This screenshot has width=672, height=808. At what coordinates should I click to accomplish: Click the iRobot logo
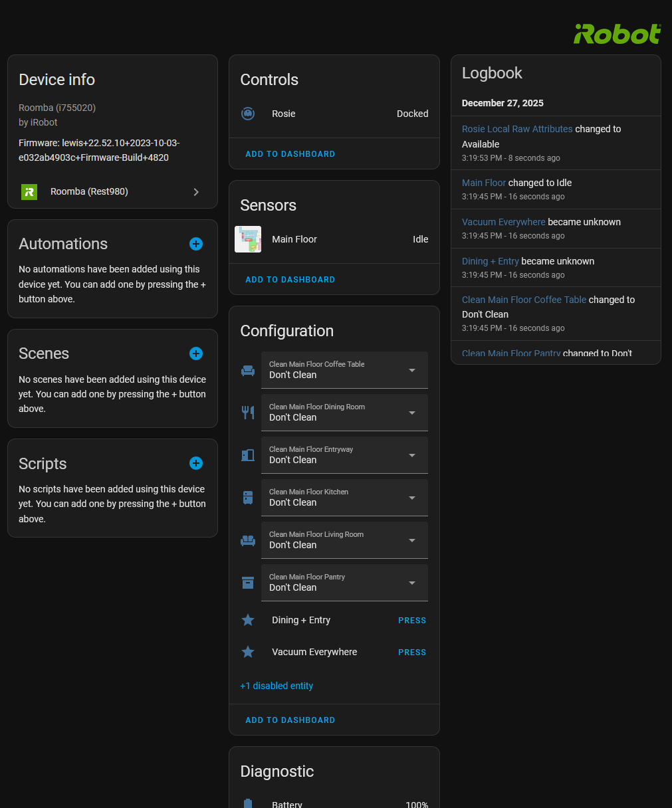(617, 34)
